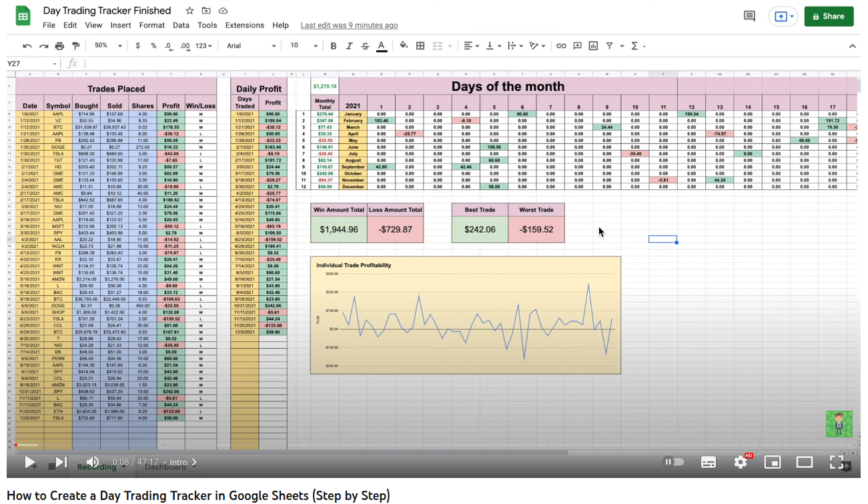Click the redo arrow in the toolbar
This screenshot has width=868, height=504.
point(43,46)
